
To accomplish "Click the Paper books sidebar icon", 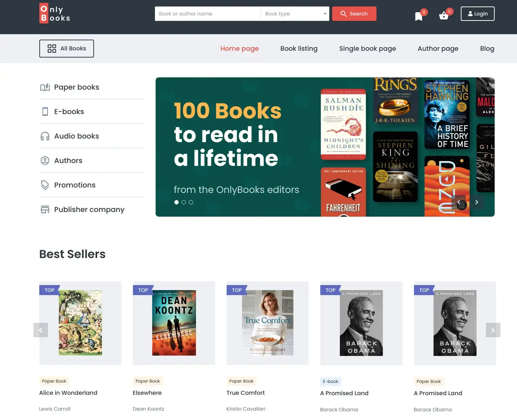I will coord(45,87).
